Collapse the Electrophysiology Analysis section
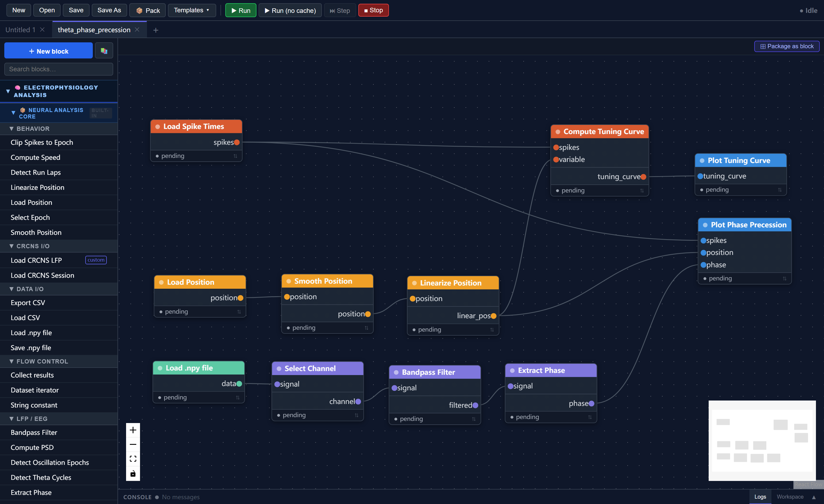 (8, 91)
